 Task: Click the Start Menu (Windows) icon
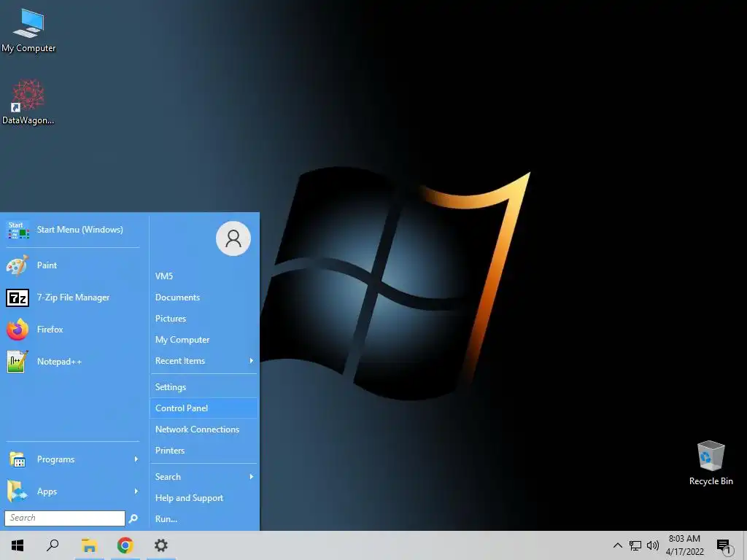[18, 230]
